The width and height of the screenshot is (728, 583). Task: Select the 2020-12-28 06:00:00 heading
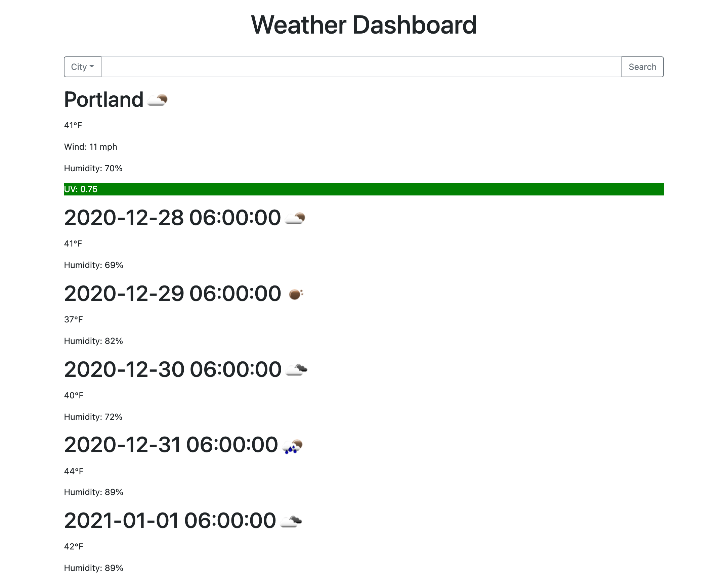click(172, 218)
